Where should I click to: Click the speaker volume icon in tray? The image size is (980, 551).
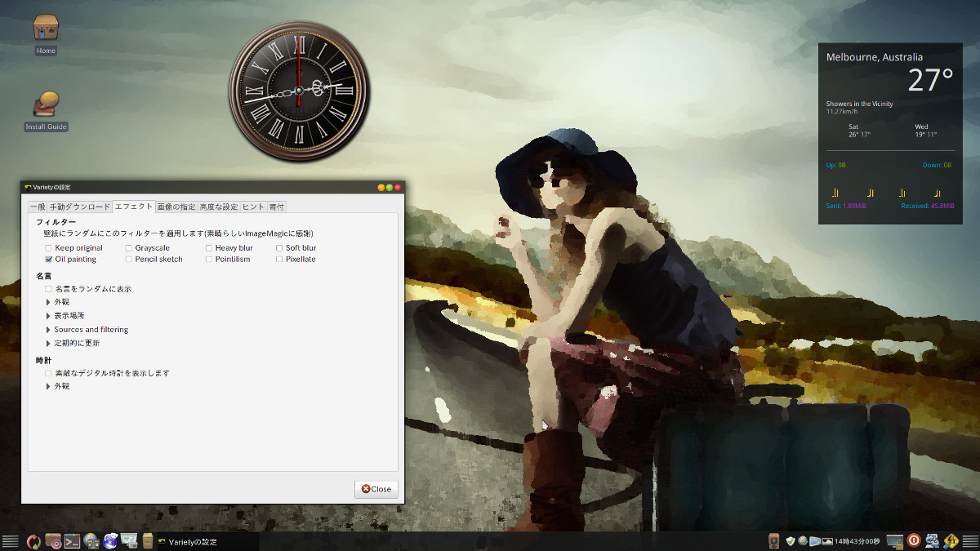(x=774, y=540)
